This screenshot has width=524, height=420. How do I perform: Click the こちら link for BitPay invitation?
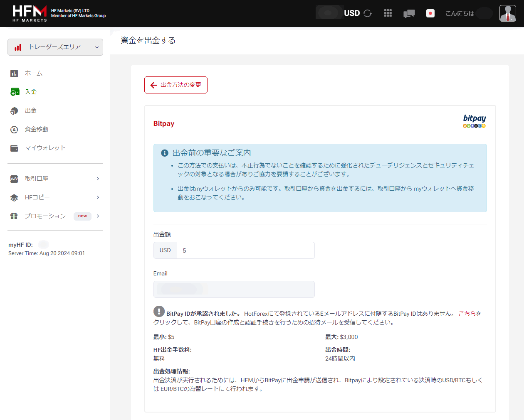[x=467, y=314]
